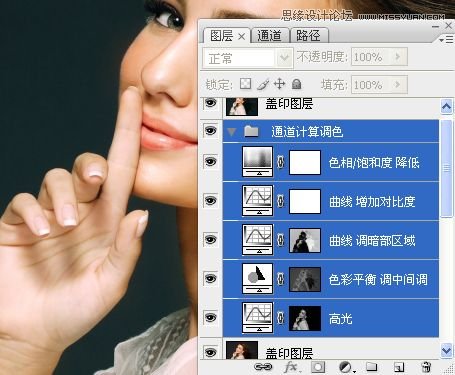
Task: Toggle visibility of 通道计算调色 group
Action: [210, 130]
